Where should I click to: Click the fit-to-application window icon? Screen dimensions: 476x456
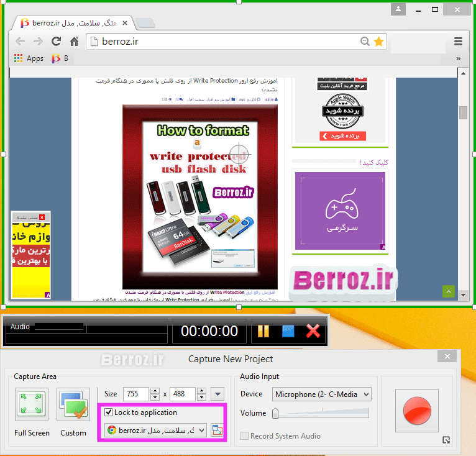point(217,430)
